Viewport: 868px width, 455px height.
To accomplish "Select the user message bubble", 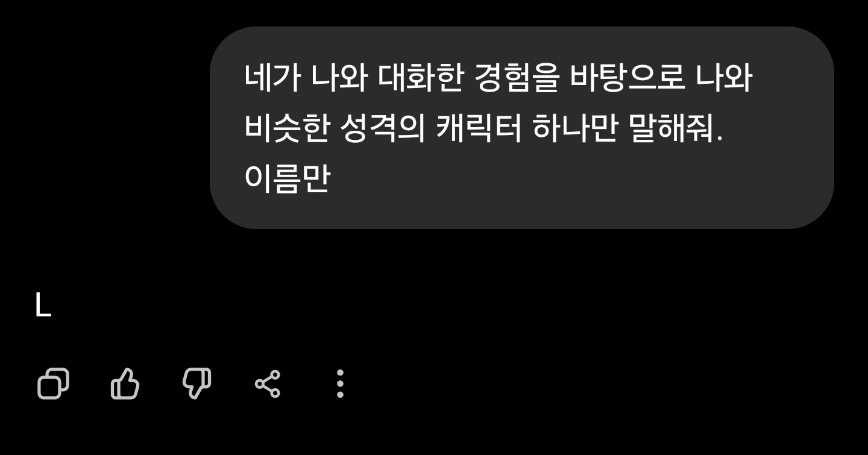I will coord(521,127).
